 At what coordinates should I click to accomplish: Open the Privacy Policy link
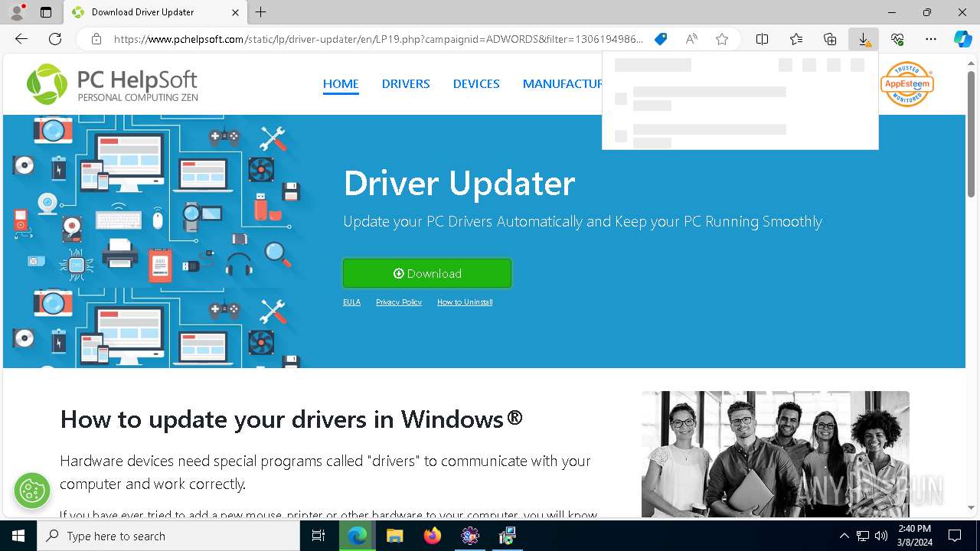coord(399,302)
